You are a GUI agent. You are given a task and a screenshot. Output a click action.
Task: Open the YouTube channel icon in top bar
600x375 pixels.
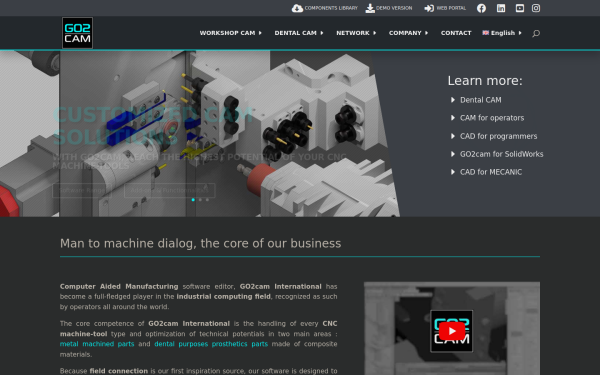520,8
